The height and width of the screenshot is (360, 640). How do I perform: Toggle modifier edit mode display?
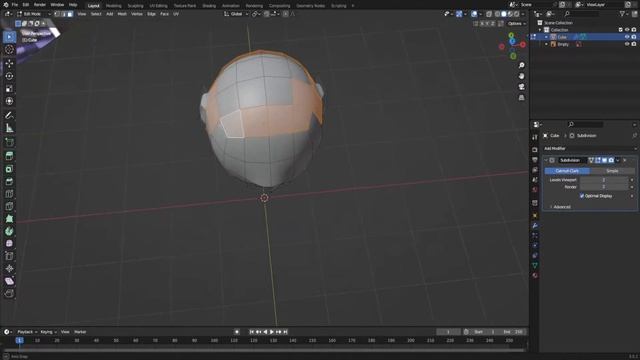pyautogui.click(x=598, y=160)
